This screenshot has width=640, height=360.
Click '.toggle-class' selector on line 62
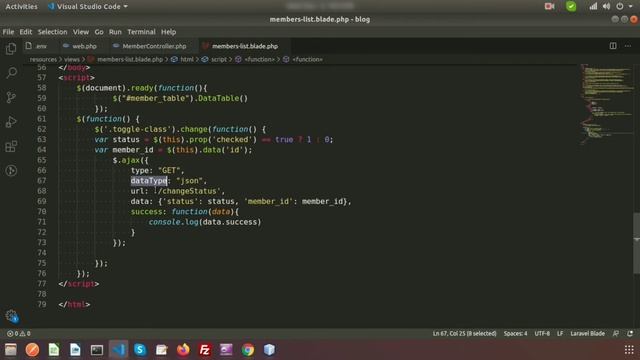[138, 129]
